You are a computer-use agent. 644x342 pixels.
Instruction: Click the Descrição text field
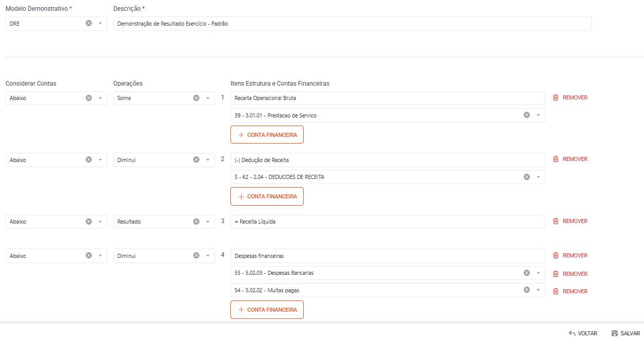[352, 24]
